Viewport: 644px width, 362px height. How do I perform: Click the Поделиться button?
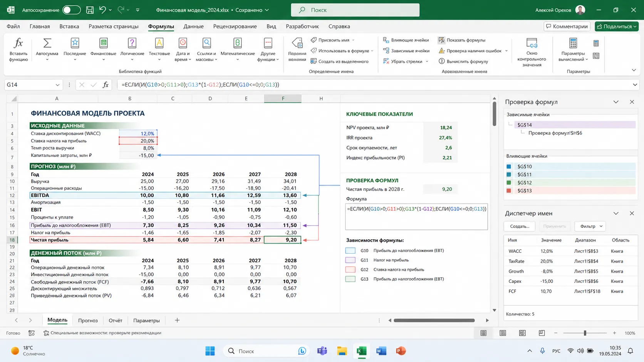point(617,26)
